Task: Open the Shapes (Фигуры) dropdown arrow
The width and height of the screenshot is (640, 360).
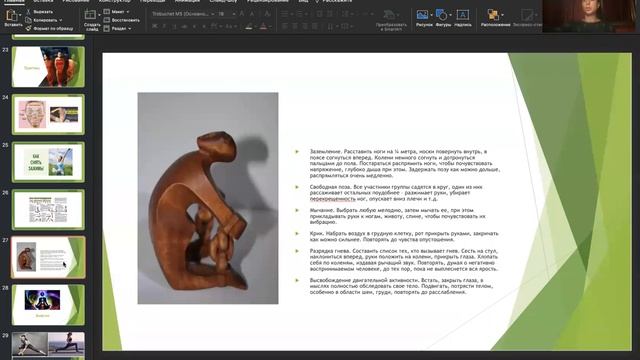Action: click(x=450, y=15)
